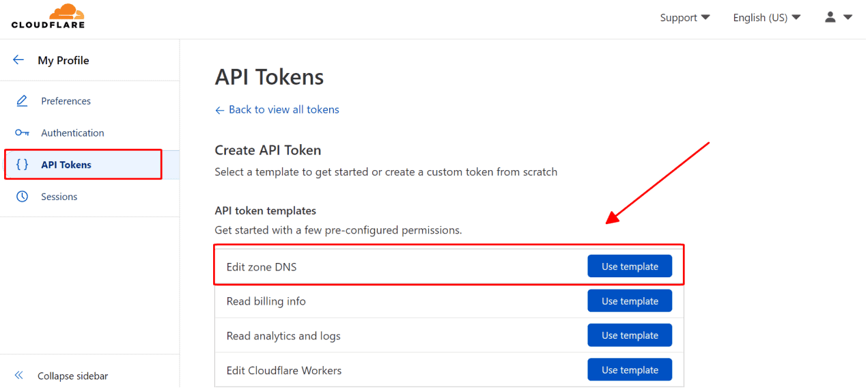
Task: Go to Authentication in the sidebar
Action: pos(72,133)
